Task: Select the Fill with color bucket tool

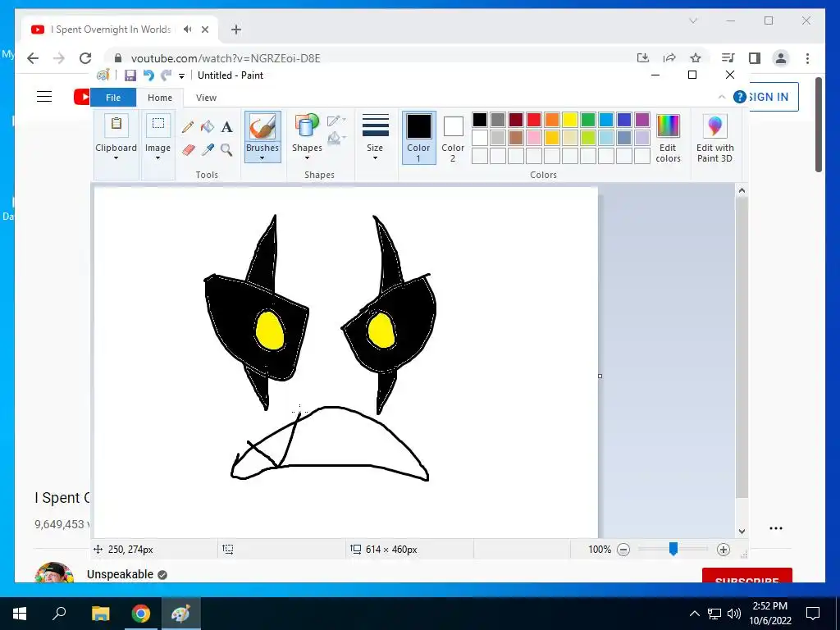Action: 208,127
